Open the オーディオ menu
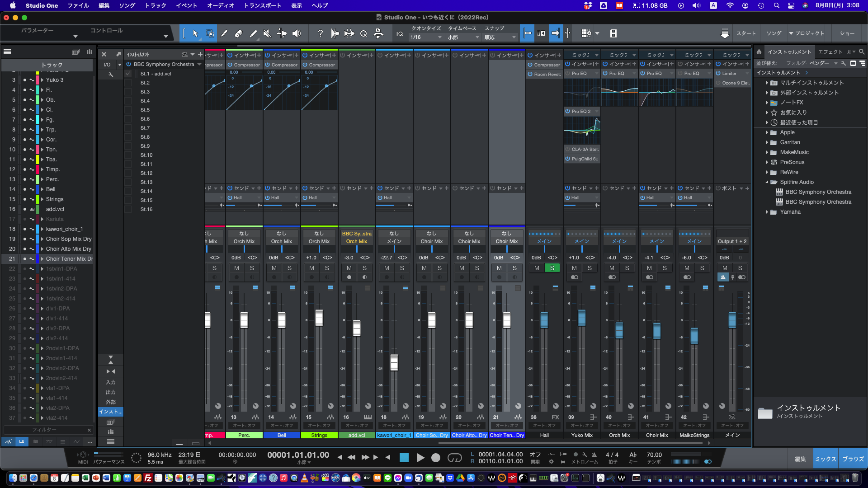Viewport: 868px width, 488px height. pos(221,5)
